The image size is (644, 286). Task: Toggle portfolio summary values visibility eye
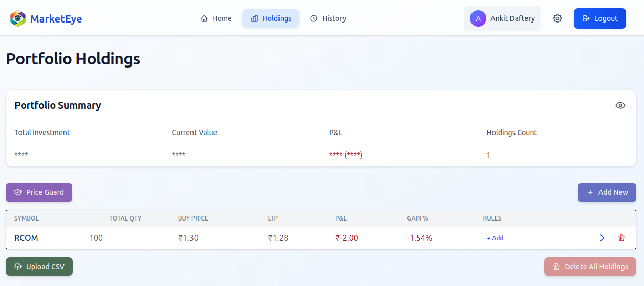click(620, 105)
